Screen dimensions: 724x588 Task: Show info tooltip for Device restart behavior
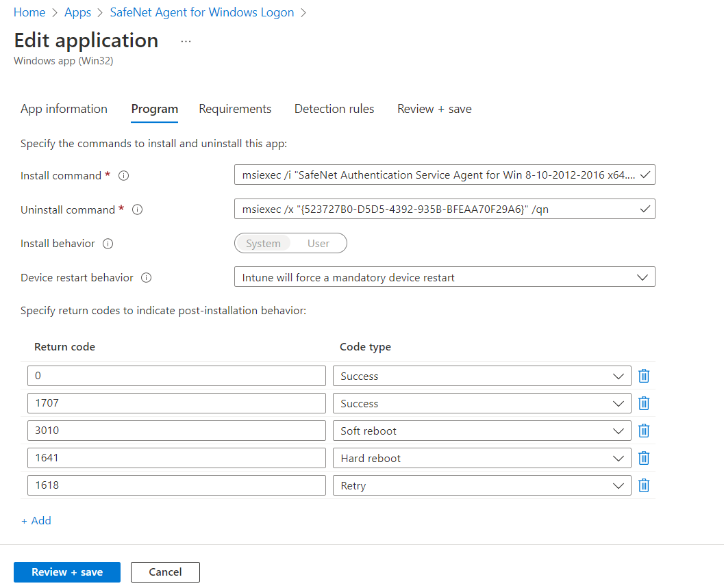146,278
